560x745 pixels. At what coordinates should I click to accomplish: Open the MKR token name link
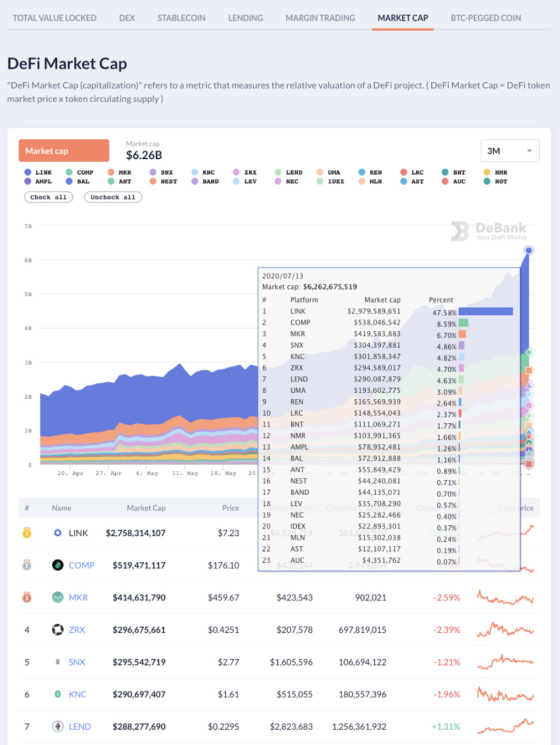pos(78,598)
